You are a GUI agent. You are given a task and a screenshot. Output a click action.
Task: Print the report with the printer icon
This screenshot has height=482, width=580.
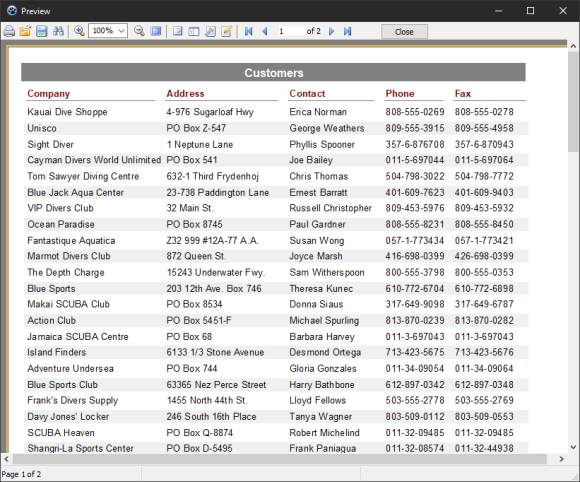tap(9, 31)
